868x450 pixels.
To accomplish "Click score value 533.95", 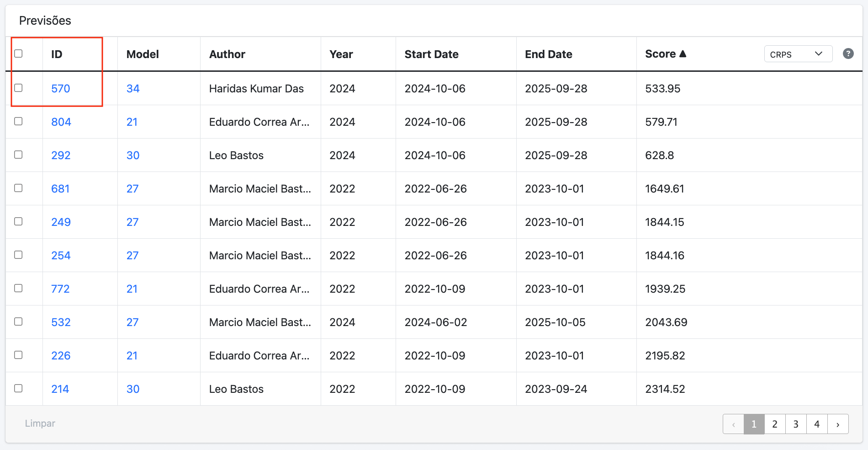I will tap(663, 89).
